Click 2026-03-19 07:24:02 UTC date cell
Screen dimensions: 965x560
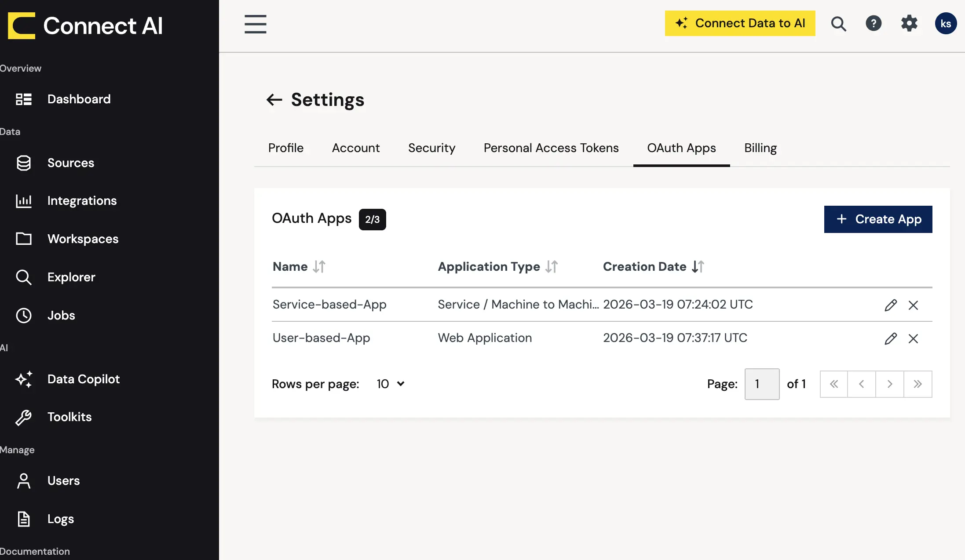click(x=678, y=305)
